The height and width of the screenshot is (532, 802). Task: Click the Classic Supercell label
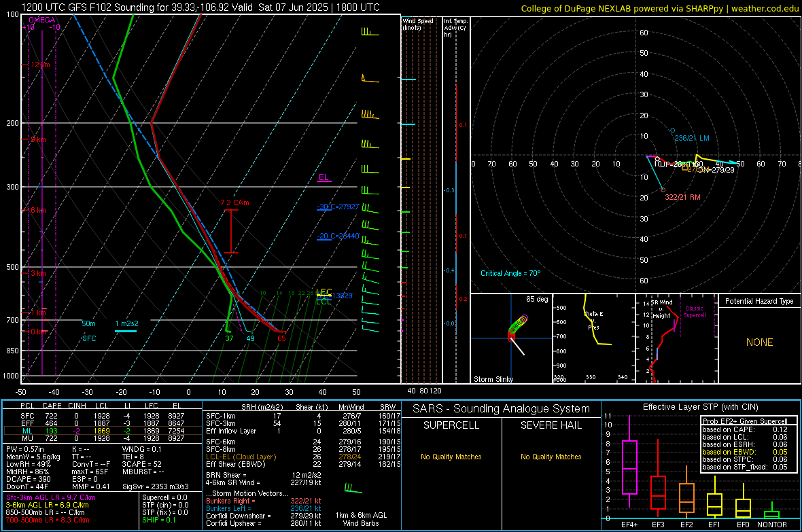click(695, 312)
